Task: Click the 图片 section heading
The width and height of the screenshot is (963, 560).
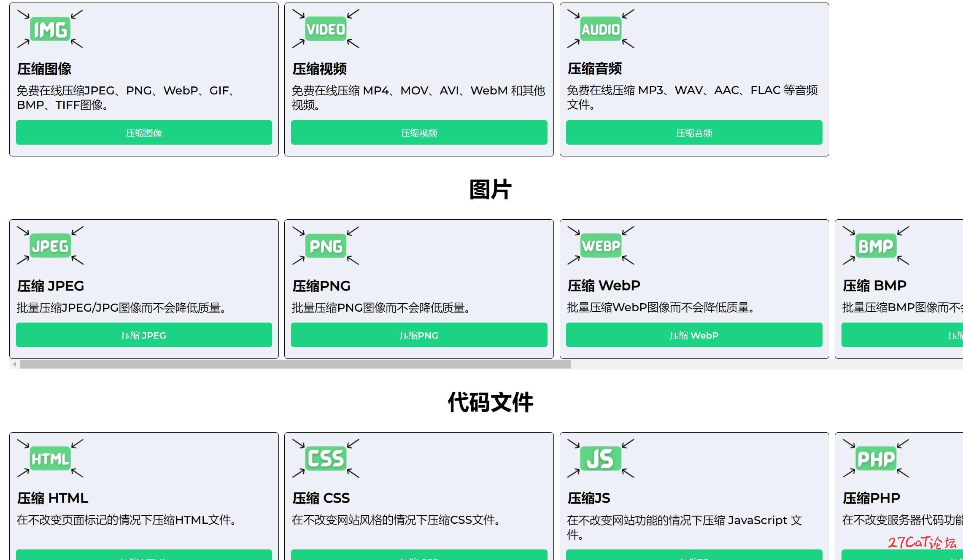Action: (490, 189)
